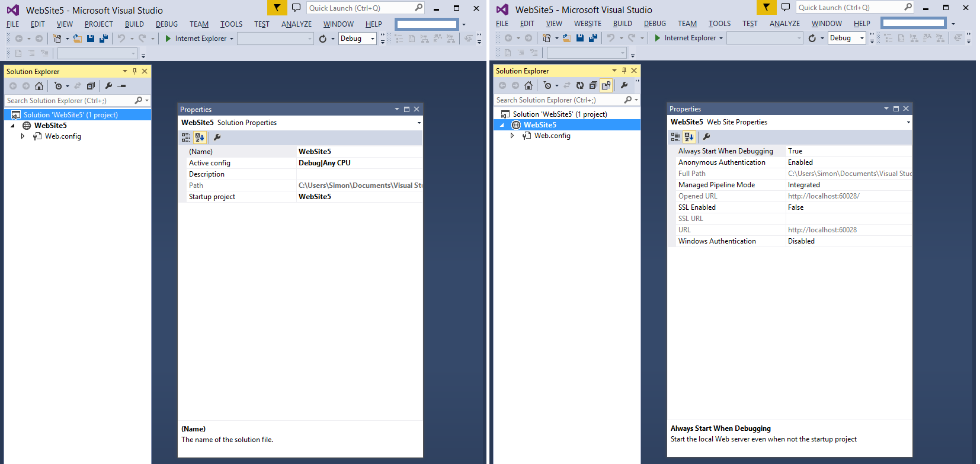Toggle Alphabetical sort in Solution Properties panel
This screenshot has height=464, width=980.
click(x=200, y=137)
